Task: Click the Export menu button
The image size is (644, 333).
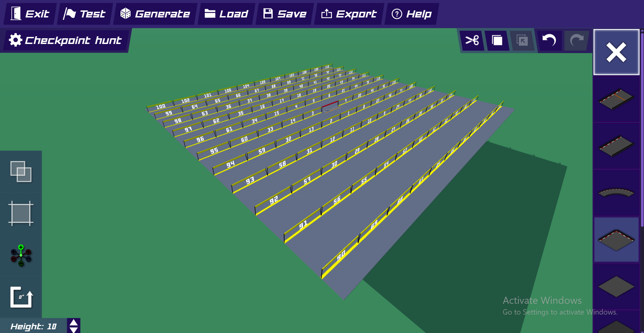Action: click(349, 14)
